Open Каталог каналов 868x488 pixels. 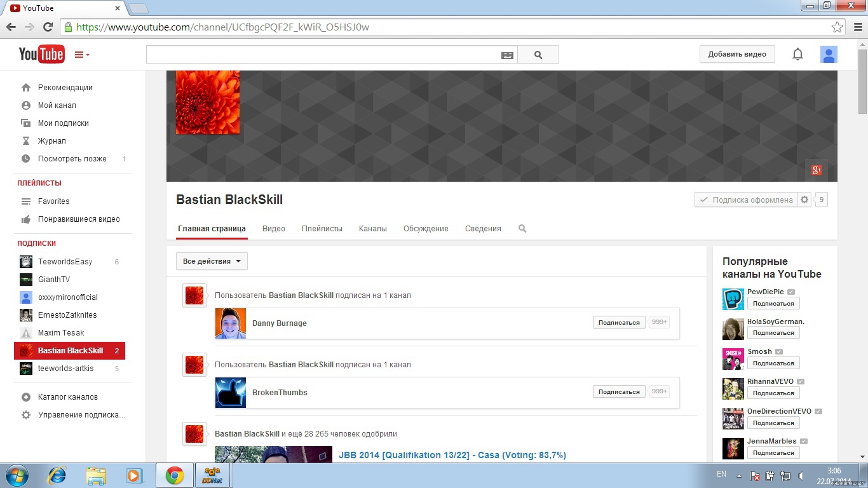point(67,397)
